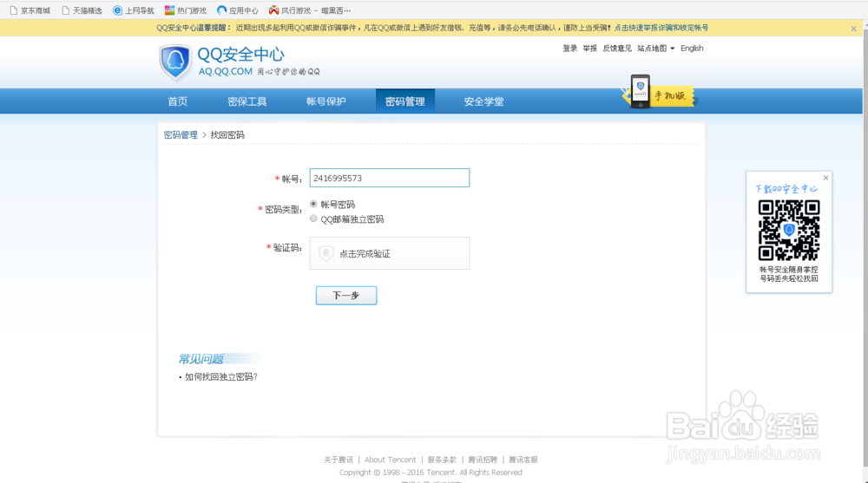Image resolution: width=868 pixels, height=483 pixels.
Task: Open the 天猫精选 bookmark
Action: coord(82,10)
